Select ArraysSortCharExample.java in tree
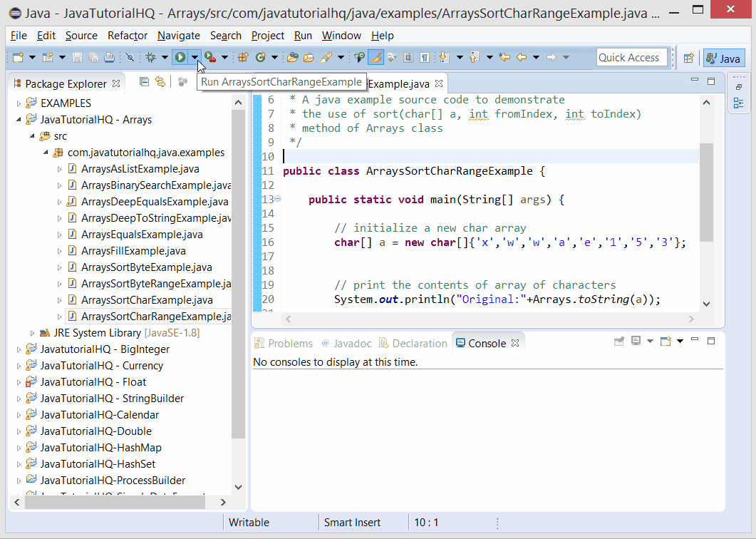 pyautogui.click(x=147, y=300)
